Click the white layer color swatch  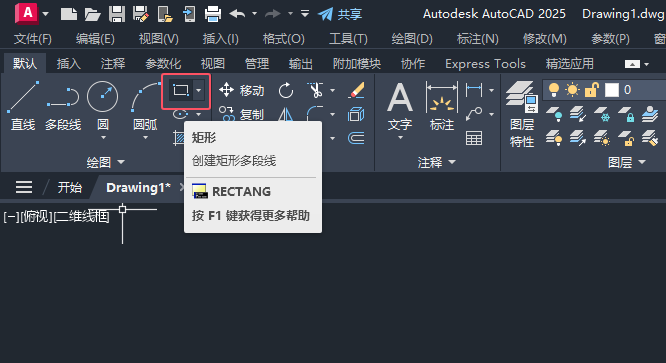612,90
